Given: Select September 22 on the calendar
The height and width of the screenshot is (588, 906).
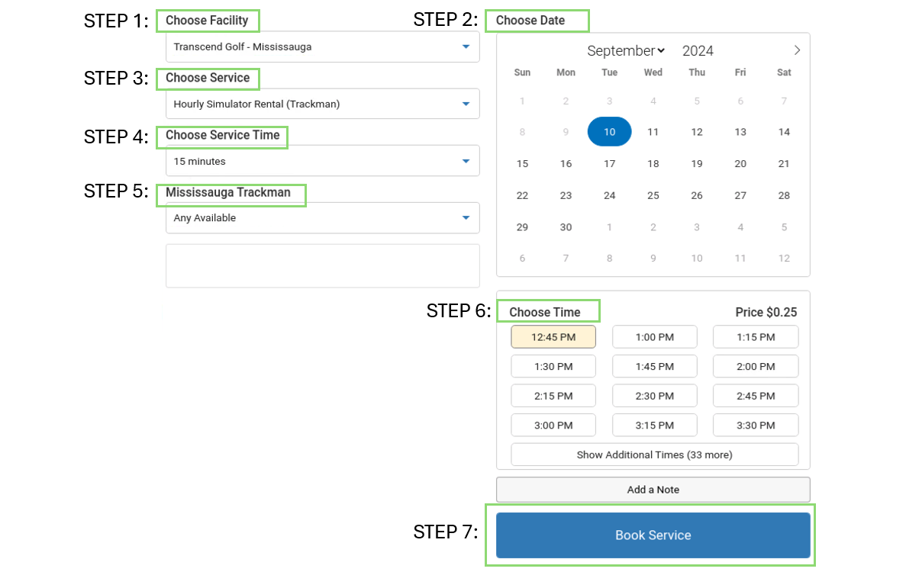Looking at the screenshot, I should tap(522, 195).
